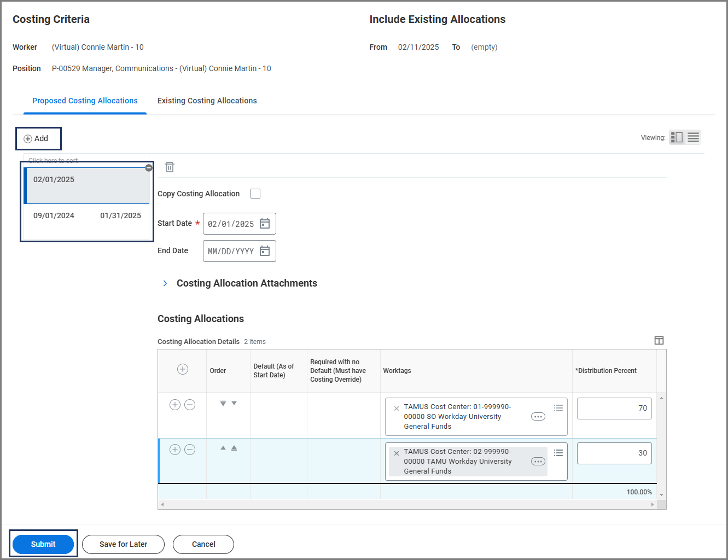Image resolution: width=728 pixels, height=560 pixels.
Task: Open the Existing Costing Allocations tab
Action: tap(207, 101)
